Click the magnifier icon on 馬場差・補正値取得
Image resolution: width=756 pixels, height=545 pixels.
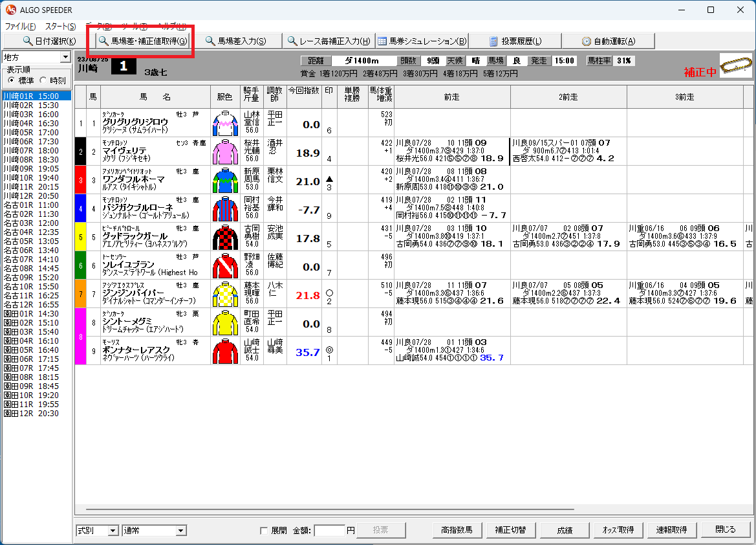(x=103, y=41)
